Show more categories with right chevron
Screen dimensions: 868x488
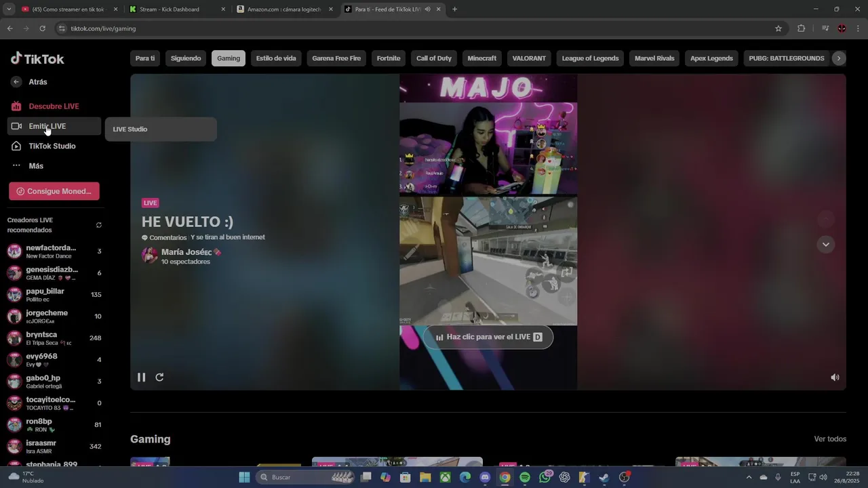pos(839,58)
